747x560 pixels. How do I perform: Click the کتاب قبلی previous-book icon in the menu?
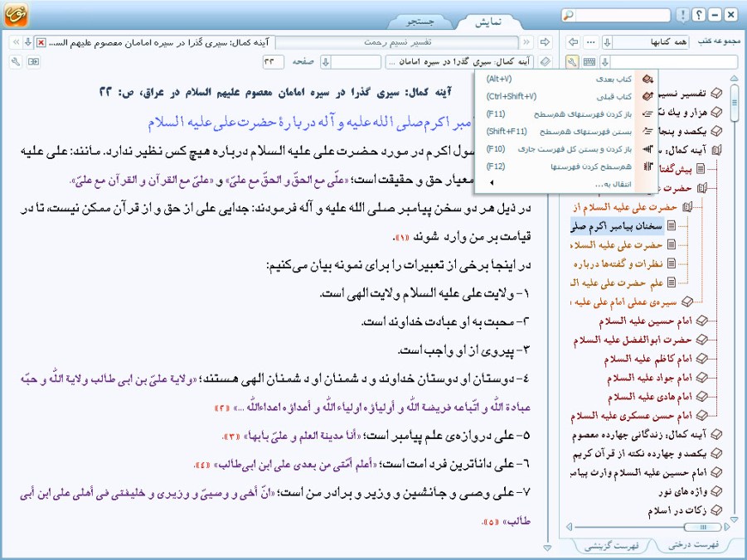click(647, 96)
